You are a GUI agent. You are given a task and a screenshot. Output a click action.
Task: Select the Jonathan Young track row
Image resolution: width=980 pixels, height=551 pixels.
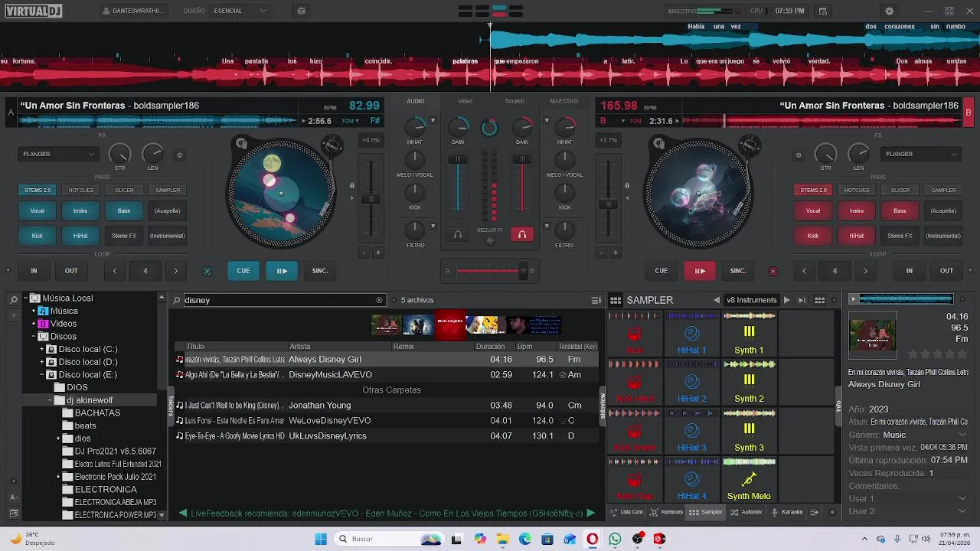tap(387, 406)
